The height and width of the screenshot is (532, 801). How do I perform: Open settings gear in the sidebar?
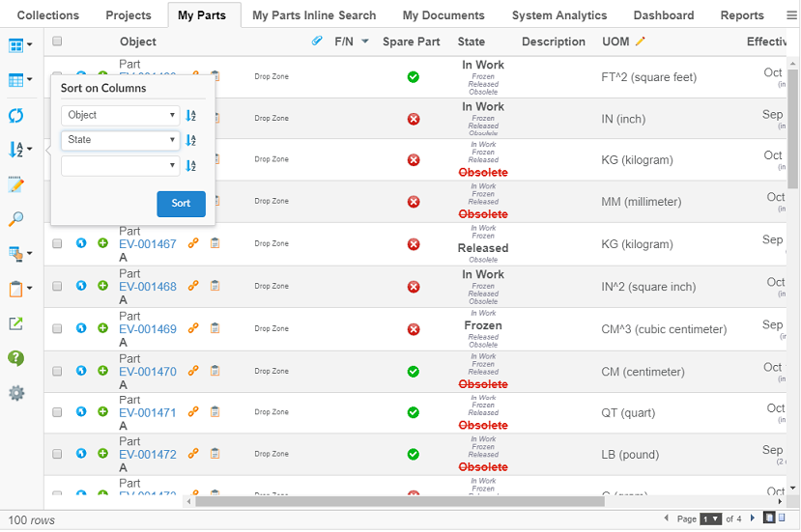coord(16,393)
